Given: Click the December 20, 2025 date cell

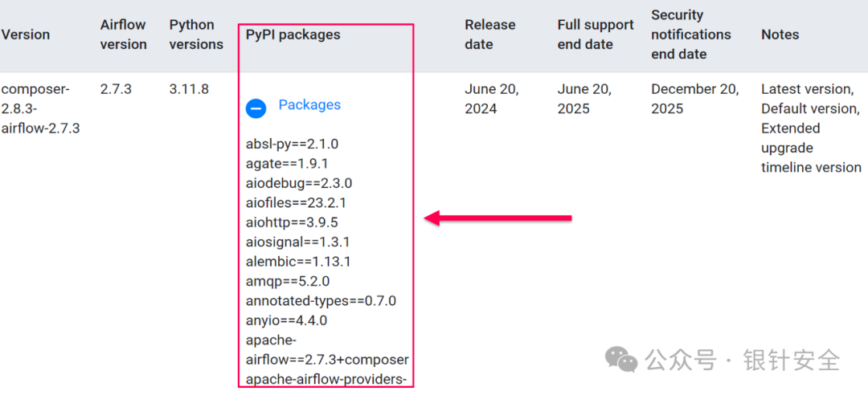Looking at the screenshot, I should pos(694,99).
